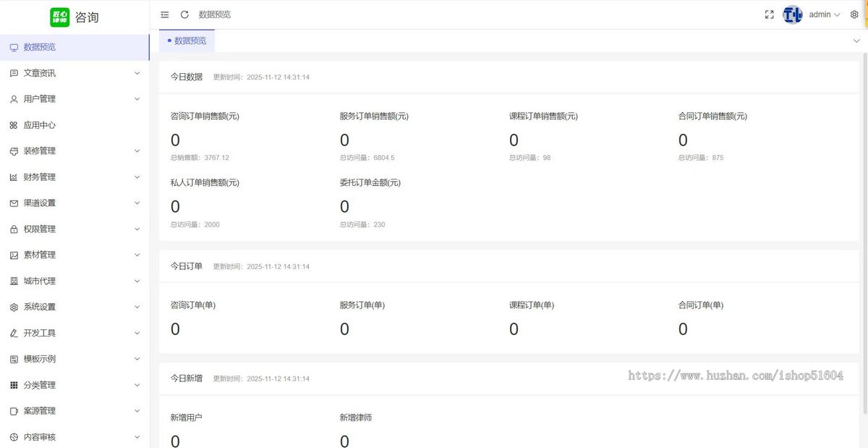
Task: Click the 城市代理 sidebar link
Action: (40, 280)
